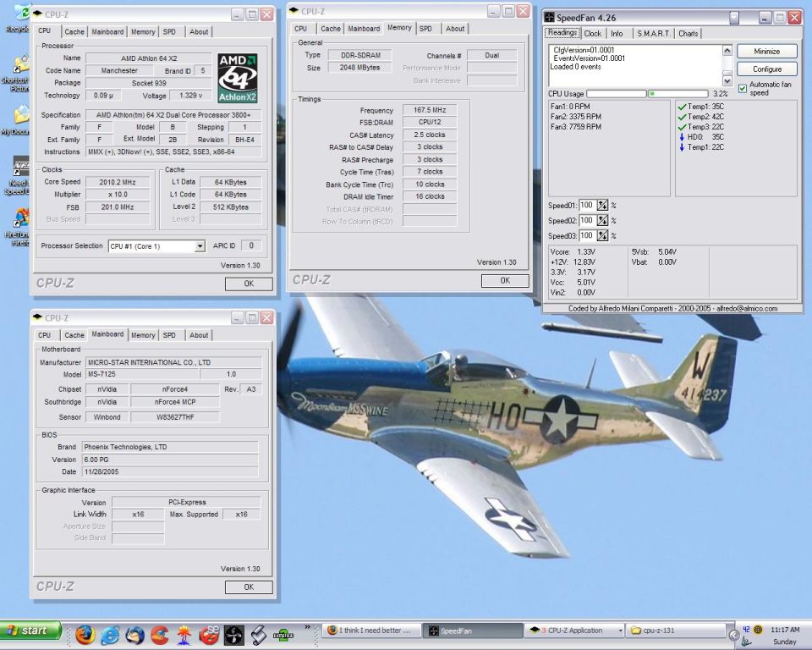Click the Fan3: 7759 RPM reading

pyautogui.click(x=576, y=127)
